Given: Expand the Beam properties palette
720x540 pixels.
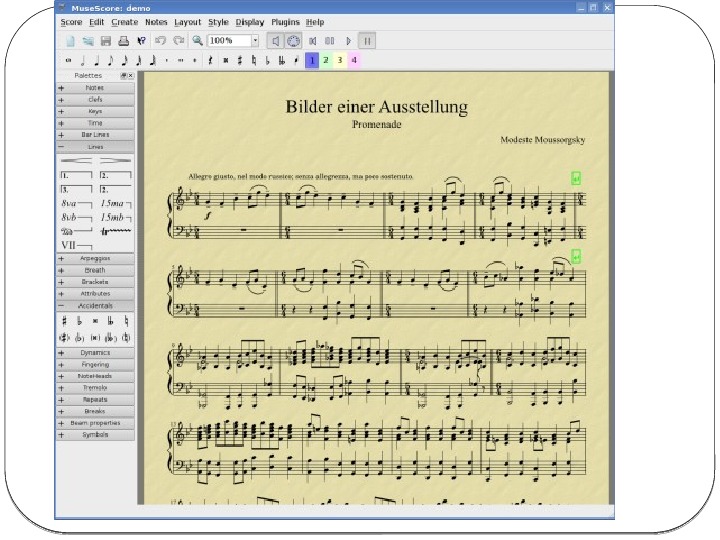Looking at the screenshot, I should 96,423.
